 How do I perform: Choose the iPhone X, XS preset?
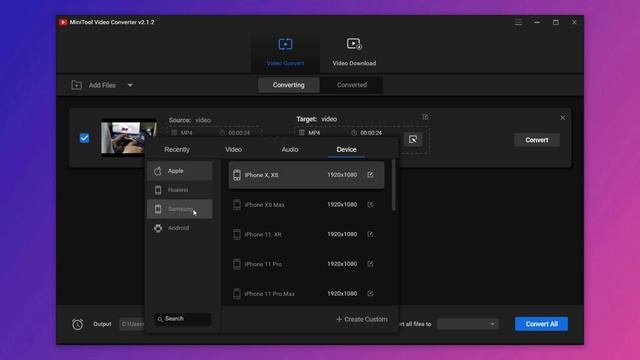tap(307, 175)
